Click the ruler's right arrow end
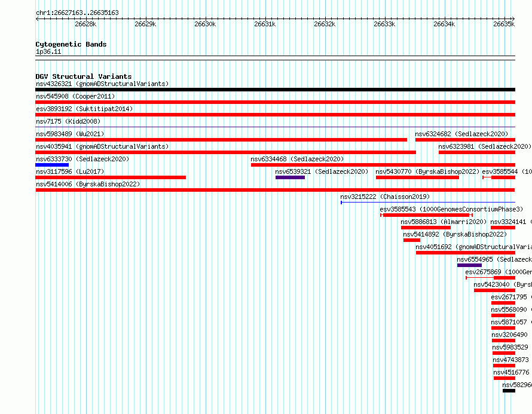Screen dimensions: 532x414 click(x=513, y=19)
